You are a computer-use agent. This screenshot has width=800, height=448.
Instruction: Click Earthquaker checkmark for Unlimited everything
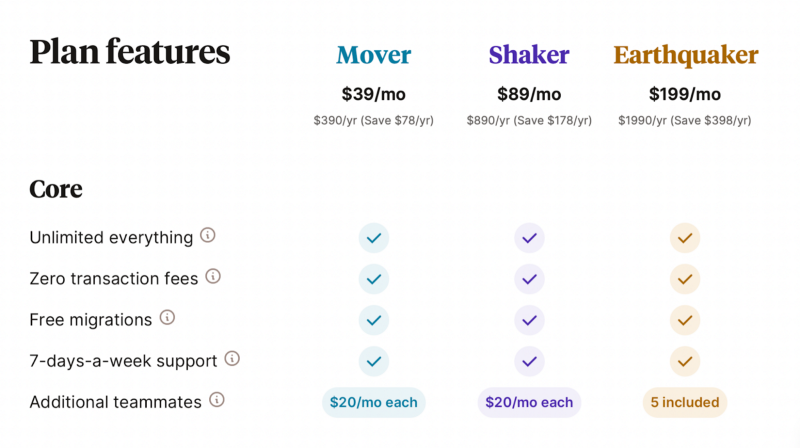click(685, 238)
